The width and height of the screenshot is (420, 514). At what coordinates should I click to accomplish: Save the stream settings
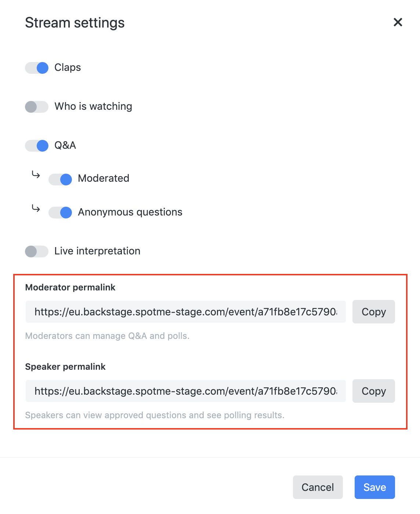[x=374, y=487]
